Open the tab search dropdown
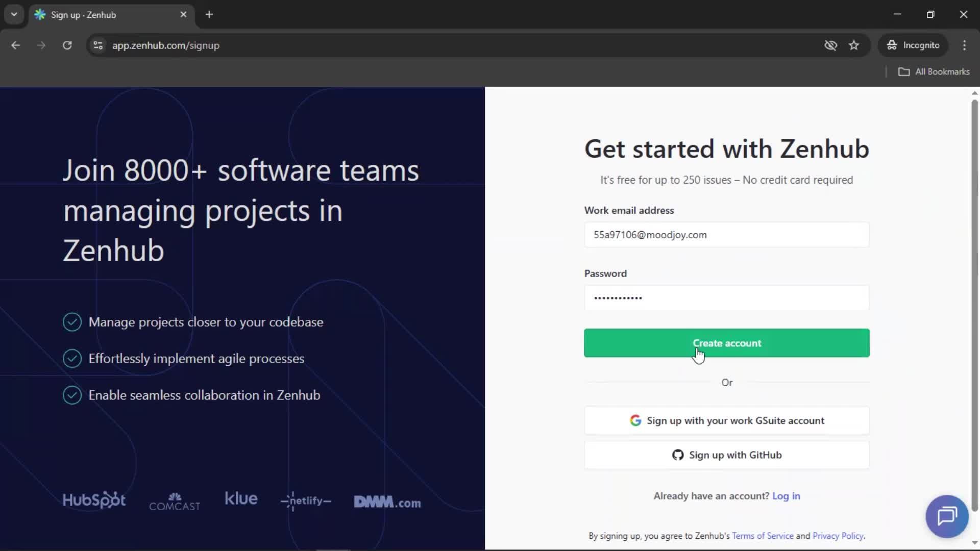Image resolution: width=980 pixels, height=551 pixels. pos(14,15)
